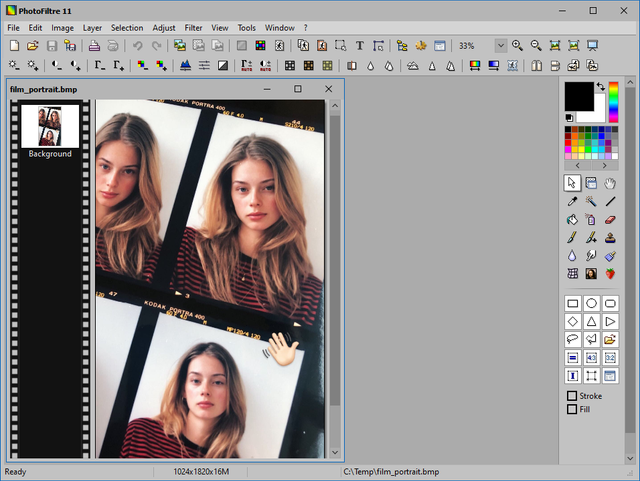Select the Blur water-drop tool

point(572,256)
